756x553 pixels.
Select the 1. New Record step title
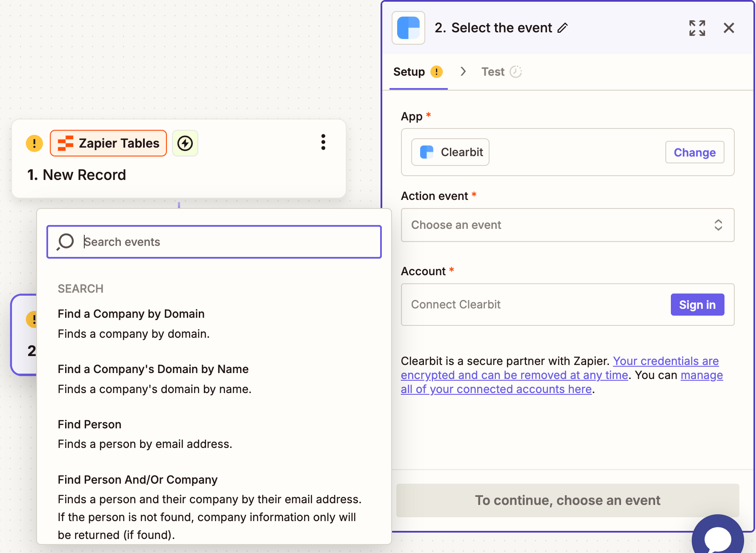pyautogui.click(x=77, y=175)
